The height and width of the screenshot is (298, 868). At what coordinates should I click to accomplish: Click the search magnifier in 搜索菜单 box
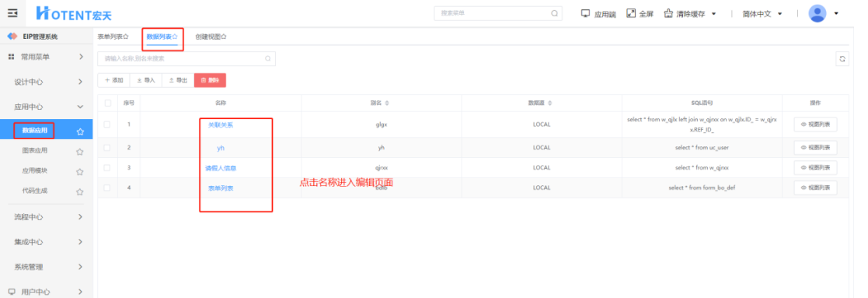(555, 13)
